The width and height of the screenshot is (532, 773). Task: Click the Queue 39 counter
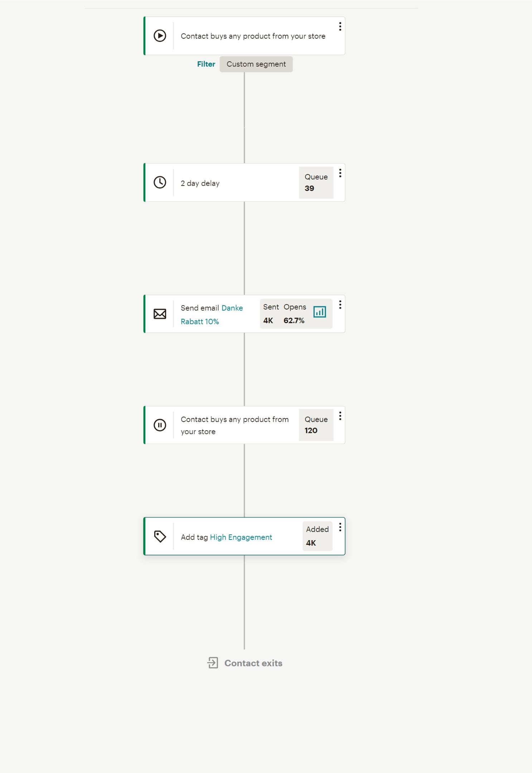(x=316, y=183)
